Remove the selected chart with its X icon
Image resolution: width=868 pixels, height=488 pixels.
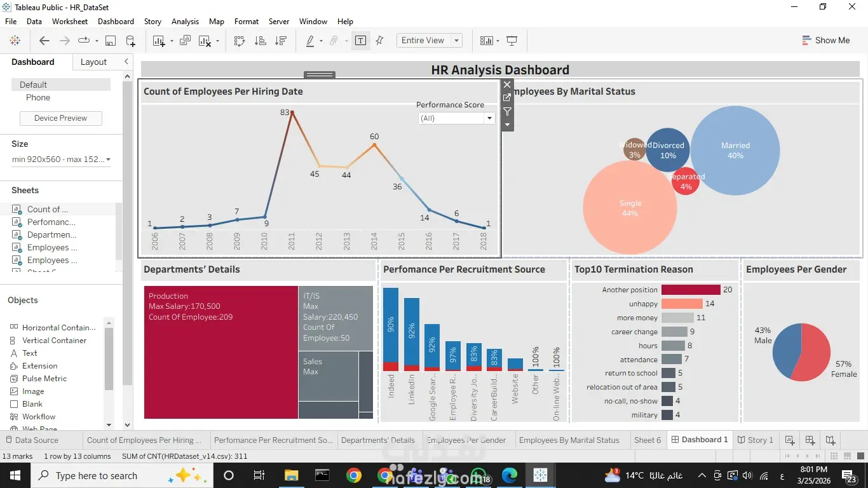click(507, 85)
